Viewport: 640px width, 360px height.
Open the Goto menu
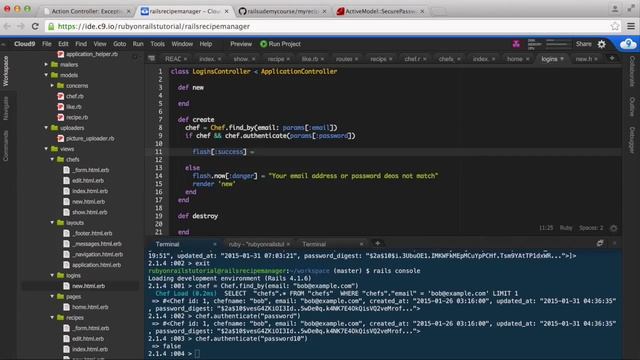point(120,44)
